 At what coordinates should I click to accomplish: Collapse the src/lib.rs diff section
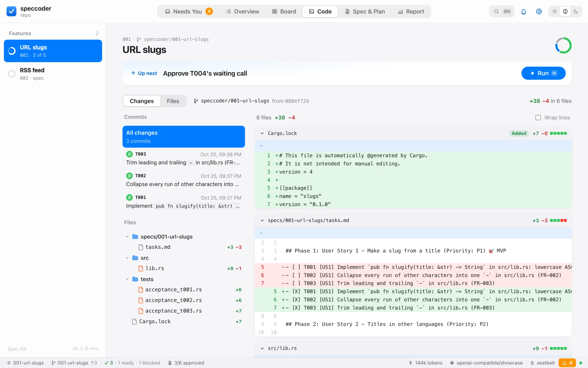[262, 348]
